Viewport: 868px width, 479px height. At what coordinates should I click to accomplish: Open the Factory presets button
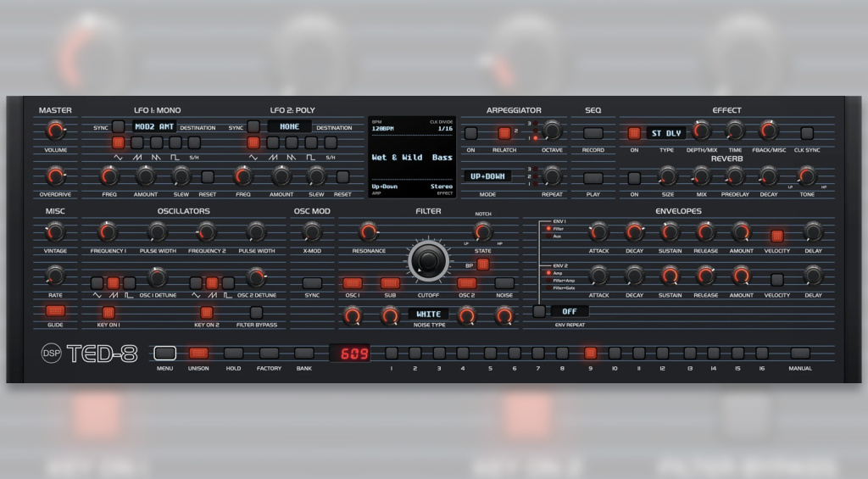coord(269,353)
